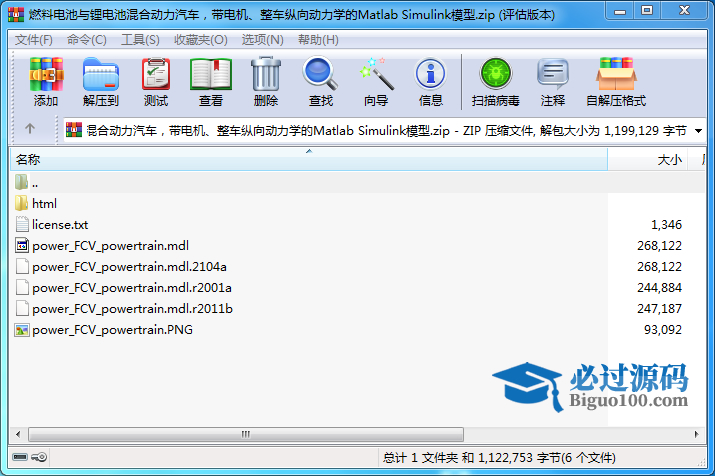Click the size value 93,092
Screen dimensions: 715x476
click(663, 330)
